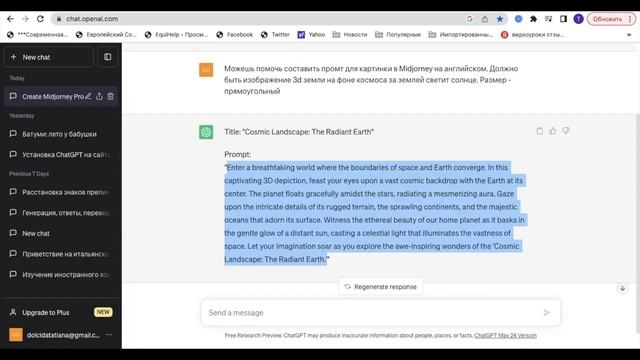Screen dimensions: 640x360
Task: Open the Батумис лето у бабушки chat
Action: click(x=60, y=134)
